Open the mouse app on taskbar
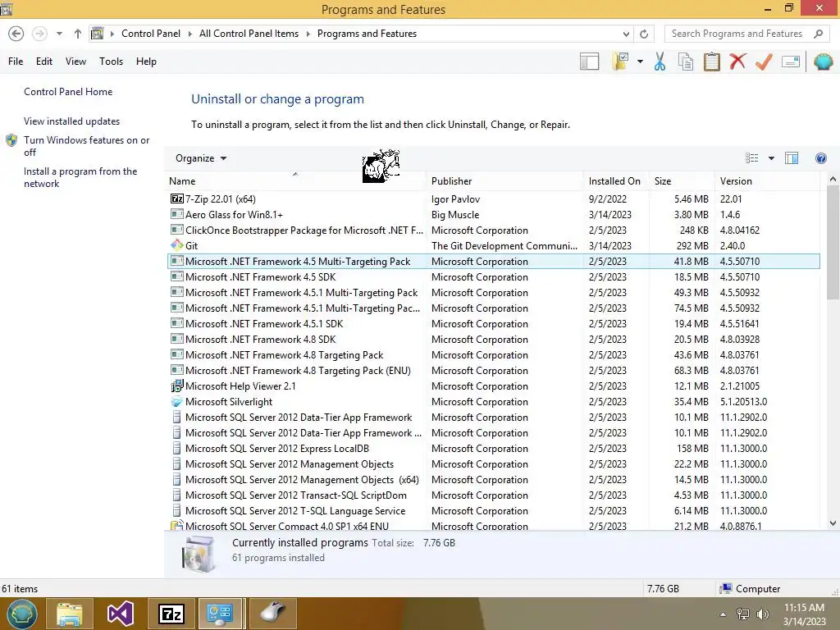 (272, 614)
